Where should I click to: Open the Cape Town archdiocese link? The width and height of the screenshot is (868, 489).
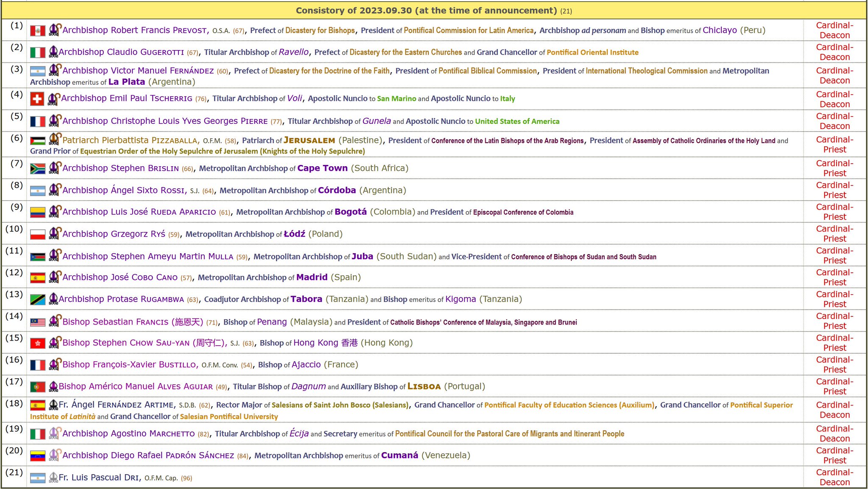[x=322, y=168]
